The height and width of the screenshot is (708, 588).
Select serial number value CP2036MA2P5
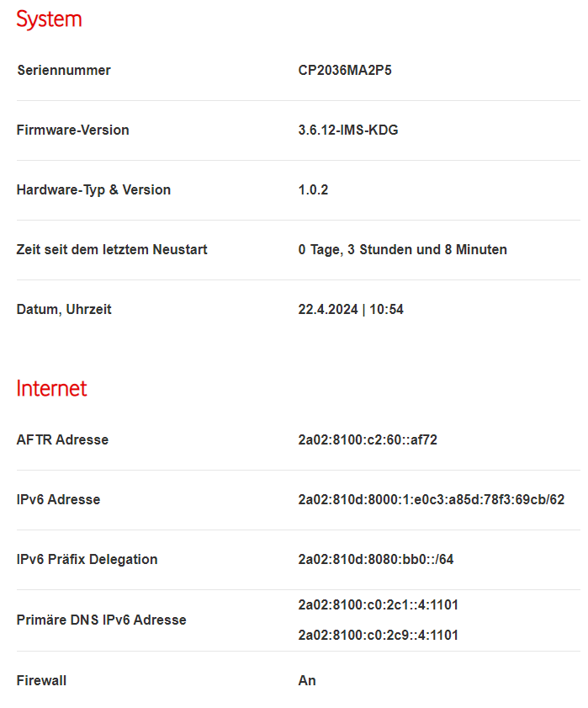click(x=345, y=70)
